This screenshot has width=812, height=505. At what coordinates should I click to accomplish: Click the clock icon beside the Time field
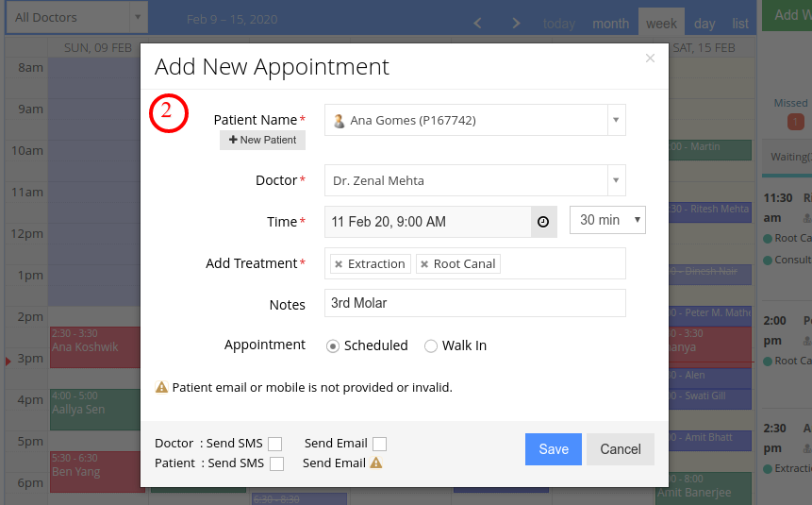click(x=543, y=222)
